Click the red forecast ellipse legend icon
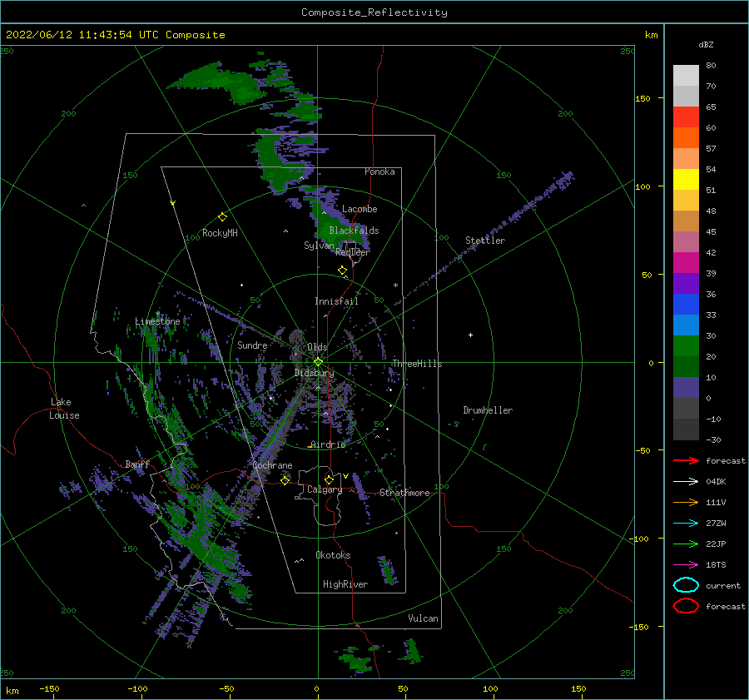This screenshot has width=749, height=700. [x=686, y=606]
